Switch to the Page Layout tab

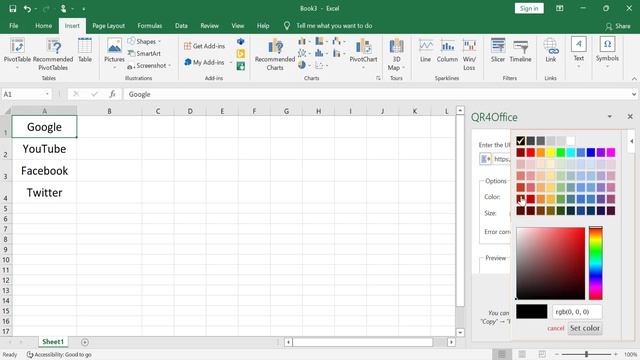point(109,26)
